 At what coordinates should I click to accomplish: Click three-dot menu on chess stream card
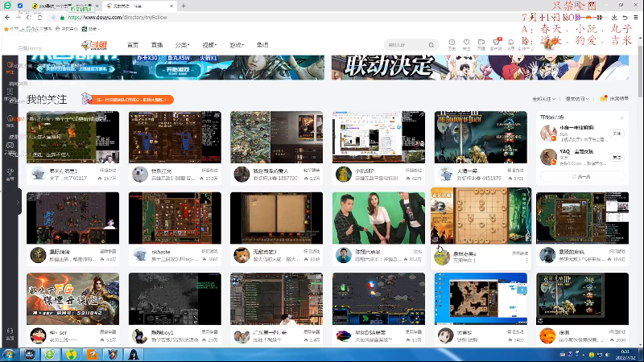pos(526,260)
